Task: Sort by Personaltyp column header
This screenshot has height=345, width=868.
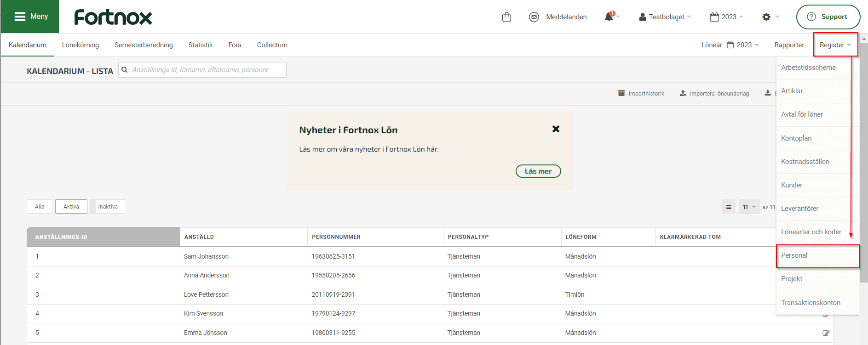Action: point(502,237)
